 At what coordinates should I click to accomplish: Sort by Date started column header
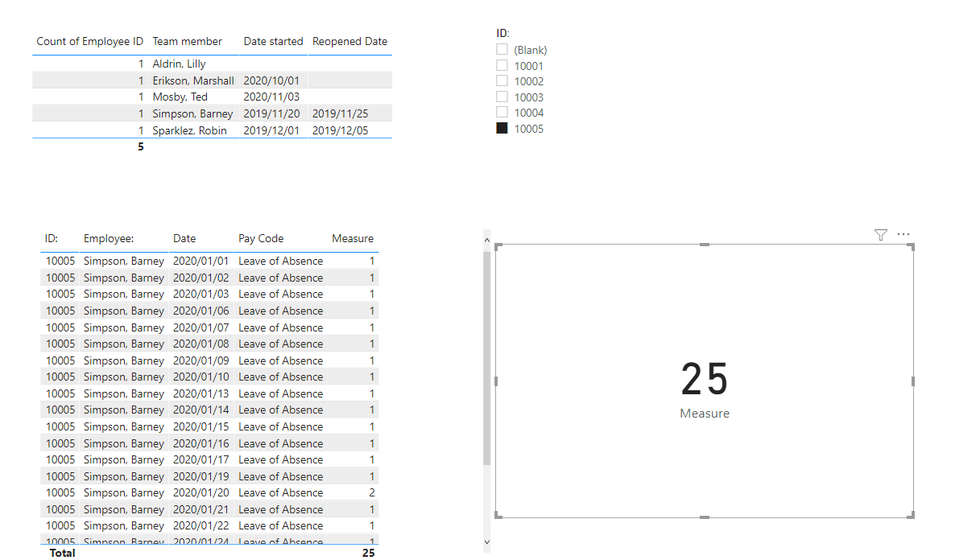pyautogui.click(x=274, y=41)
